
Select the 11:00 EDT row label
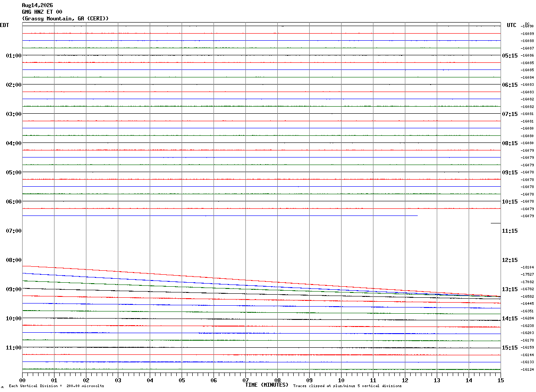tap(14, 348)
